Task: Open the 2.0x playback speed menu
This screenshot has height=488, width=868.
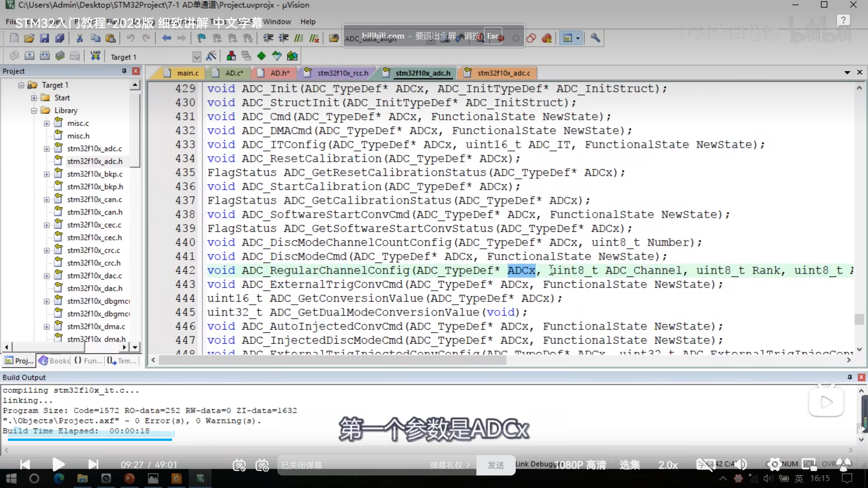Action: coord(668,465)
